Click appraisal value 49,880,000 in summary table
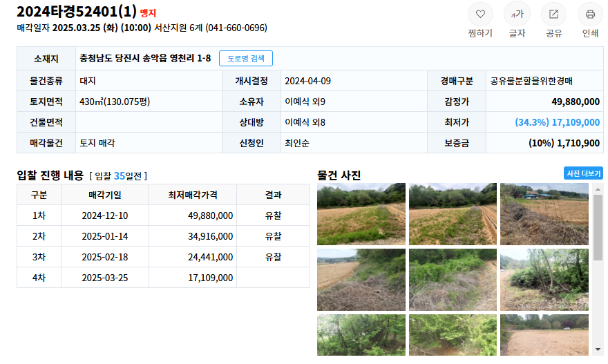Image resolution: width=608 pixels, height=364 pixels. (576, 102)
